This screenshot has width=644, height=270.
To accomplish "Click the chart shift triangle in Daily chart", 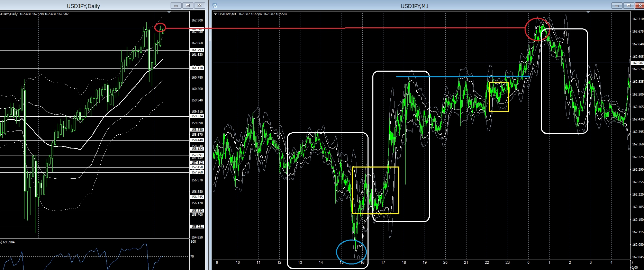I will (169, 12).
